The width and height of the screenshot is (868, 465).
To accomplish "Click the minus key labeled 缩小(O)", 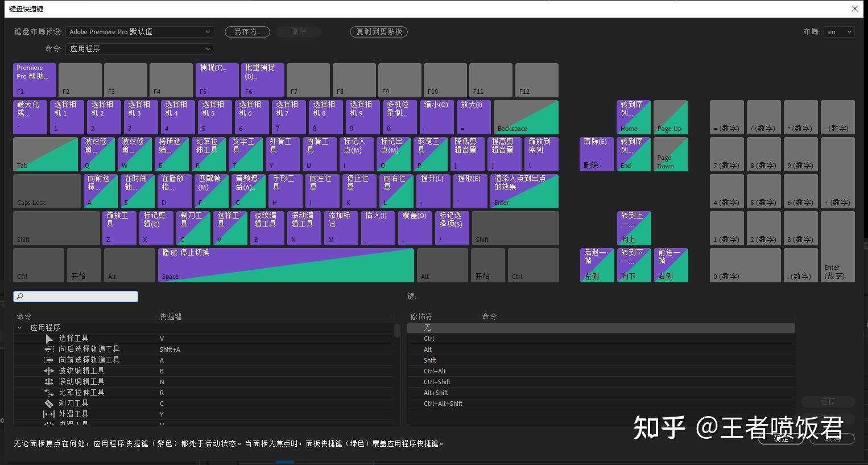I will [x=437, y=117].
